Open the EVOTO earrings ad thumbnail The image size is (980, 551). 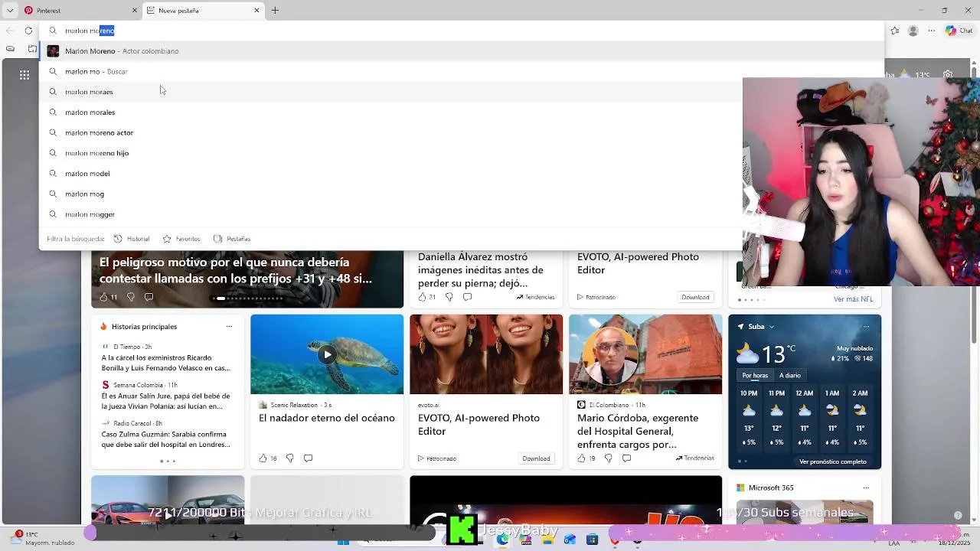click(486, 354)
